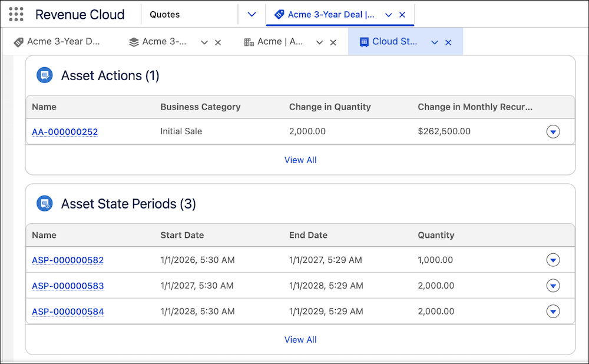Show row actions for ASP-000000582

tap(553, 260)
